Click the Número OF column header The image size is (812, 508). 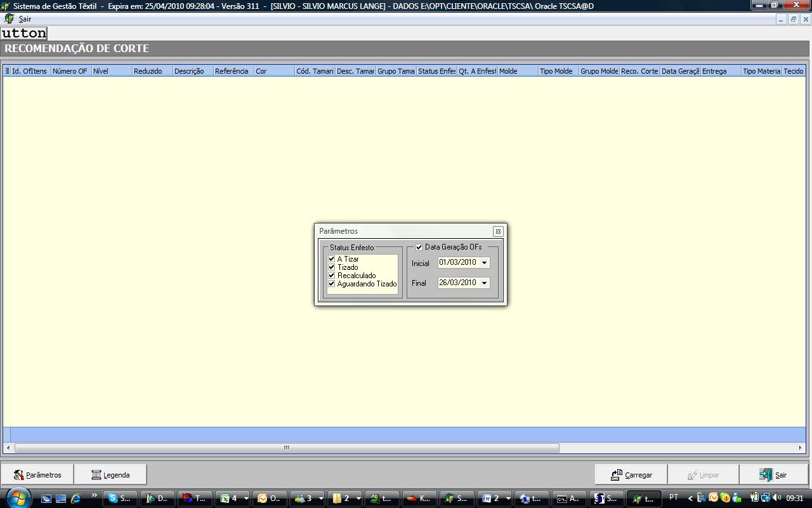click(70, 71)
